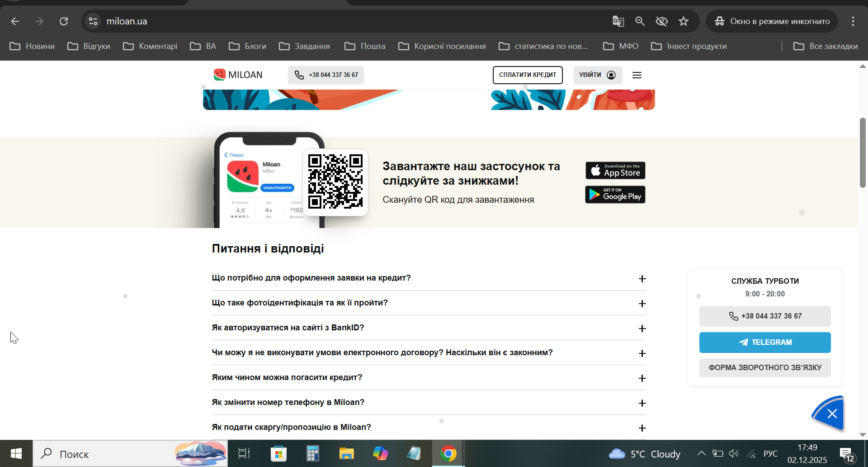Click the СПЛАТИТИ КРЕДИТ button
Screen dimensions: 868x467
(x=528, y=75)
